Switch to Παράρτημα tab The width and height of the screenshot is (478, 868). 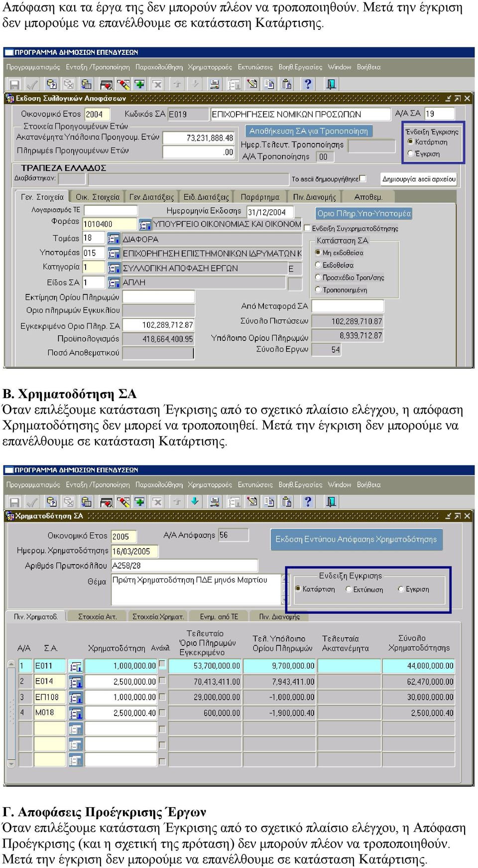click(x=260, y=197)
